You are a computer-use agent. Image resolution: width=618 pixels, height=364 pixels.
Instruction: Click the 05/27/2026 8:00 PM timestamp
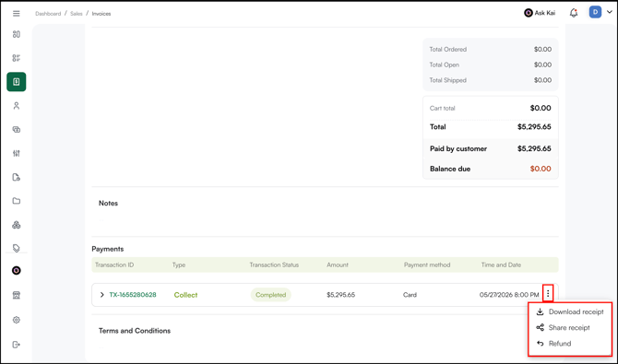coord(509,295)
